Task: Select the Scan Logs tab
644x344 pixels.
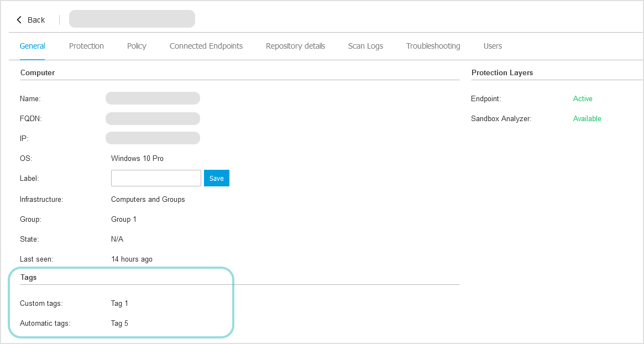Action: coord(365,46)
